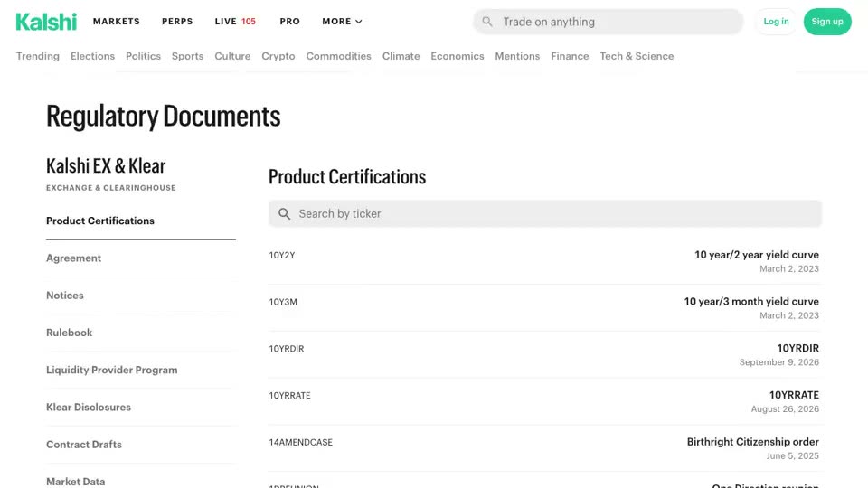Open the MARKETS menu item
Viewport: 868px width, 488px height.
point(117,22)
